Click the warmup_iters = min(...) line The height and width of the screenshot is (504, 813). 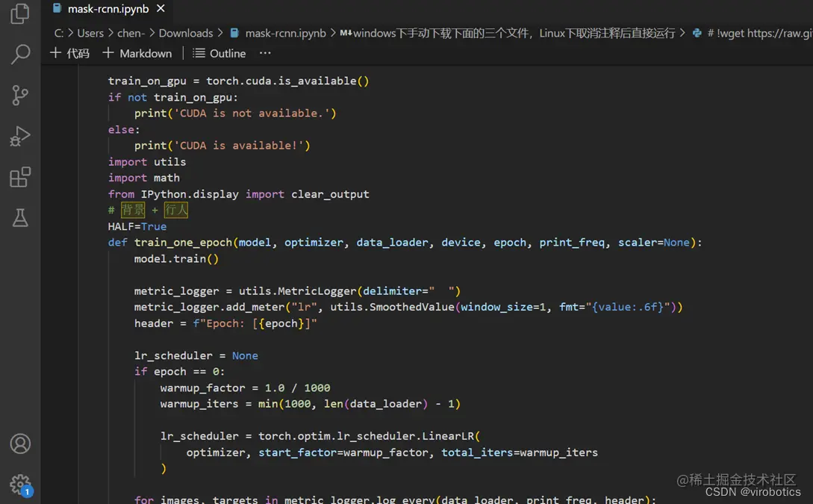click(310, 404)
